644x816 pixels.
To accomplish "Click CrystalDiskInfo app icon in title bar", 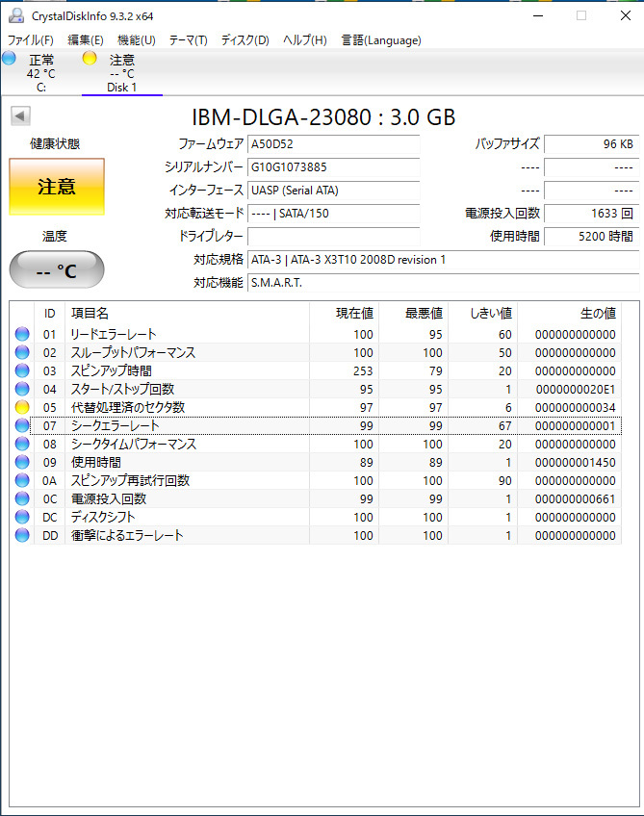I will pos(14,16).
